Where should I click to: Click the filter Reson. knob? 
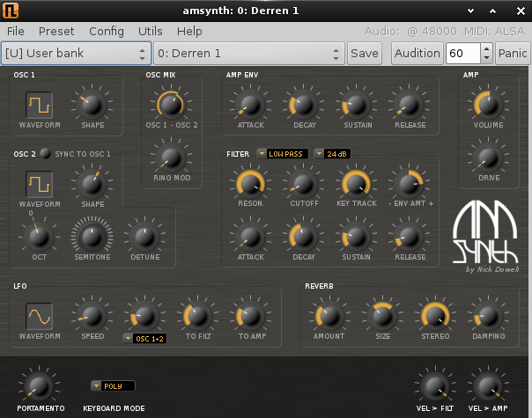click(250, 184)
